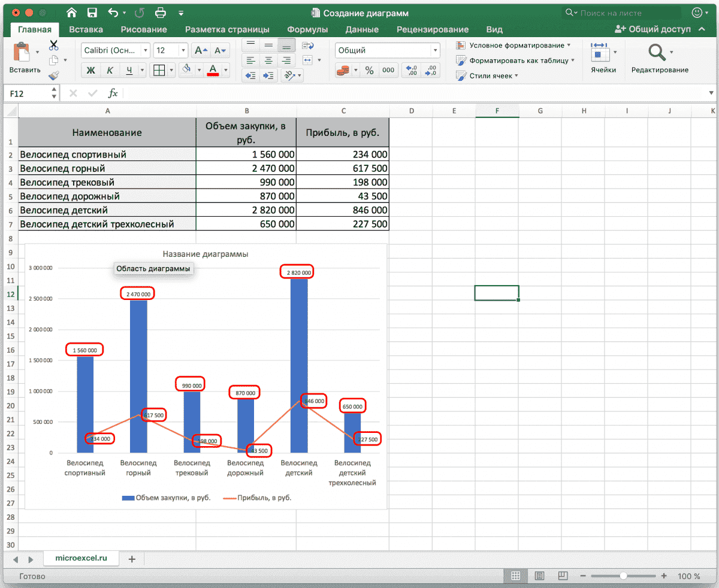
Task: Click the zoom slider in status bar
Action: [x=624, y=576]
